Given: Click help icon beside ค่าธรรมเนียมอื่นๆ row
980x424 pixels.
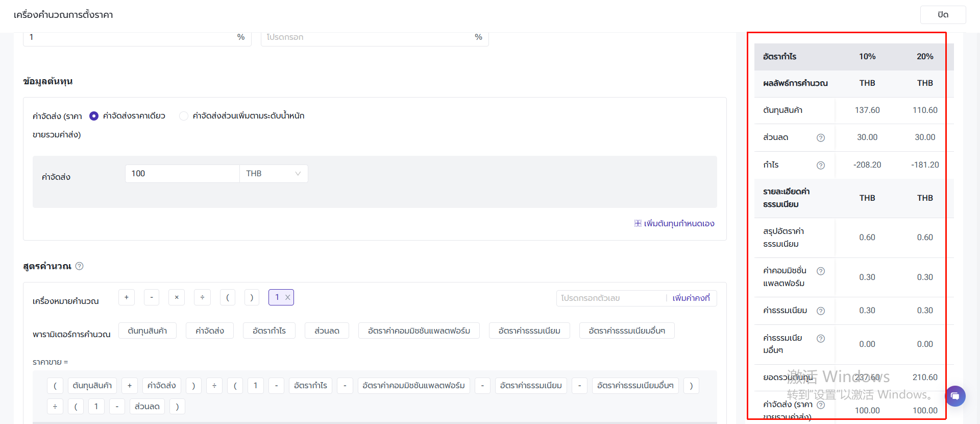Looking at the screenshot, I should [820, 338].
